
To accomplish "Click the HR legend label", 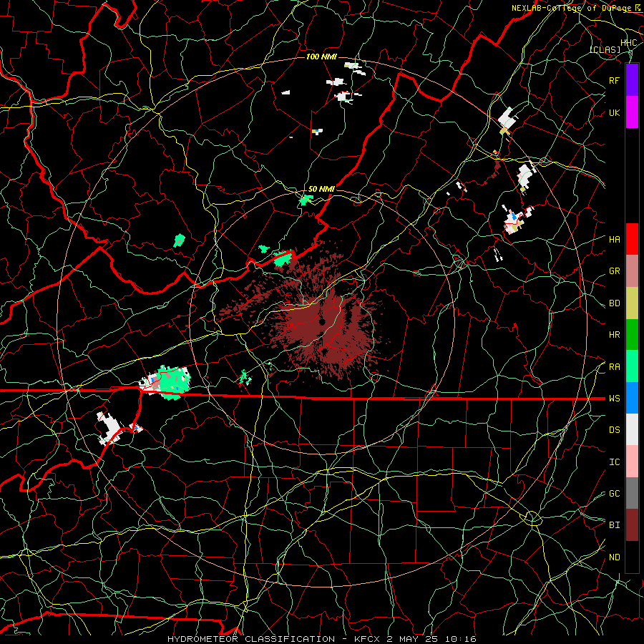I will click(x=614, y=335).
